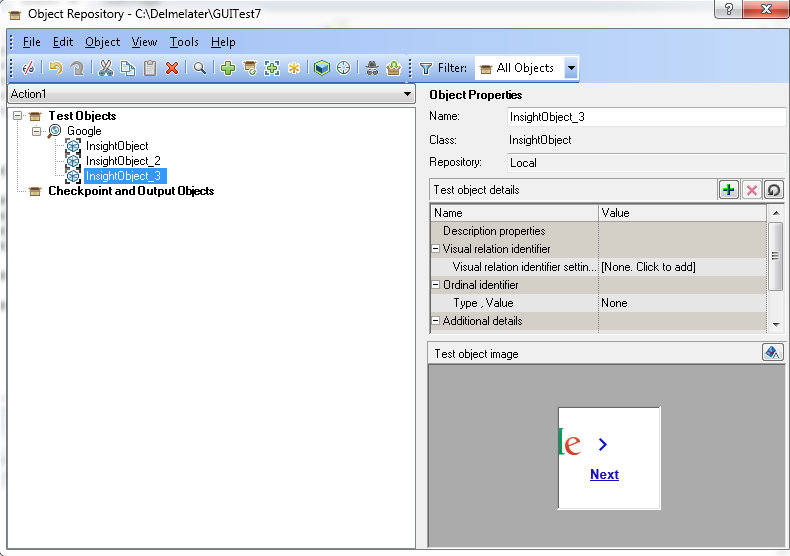This screenshot has height=556, width=790.
Task: Click the Locate in Repository crosshair icon
Action: pyautogui.click(x=343, y=68)
